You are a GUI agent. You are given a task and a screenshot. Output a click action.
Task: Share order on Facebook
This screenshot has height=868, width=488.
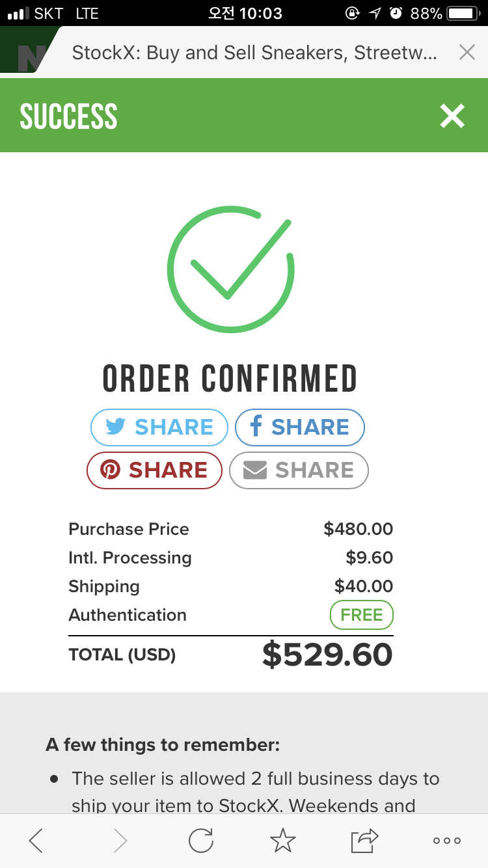click(x=299, y=427)
